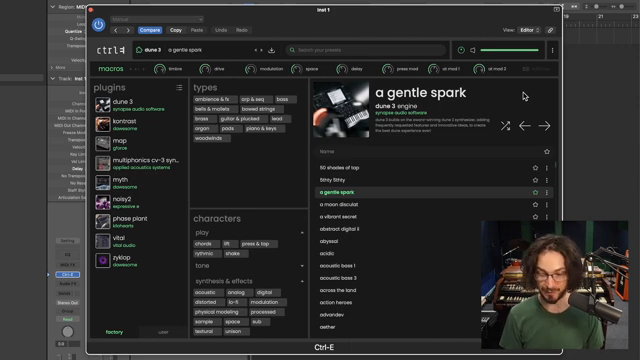Collapse the play characters section
The width and height of the screenshot is (640, 360).
point(302,233)
